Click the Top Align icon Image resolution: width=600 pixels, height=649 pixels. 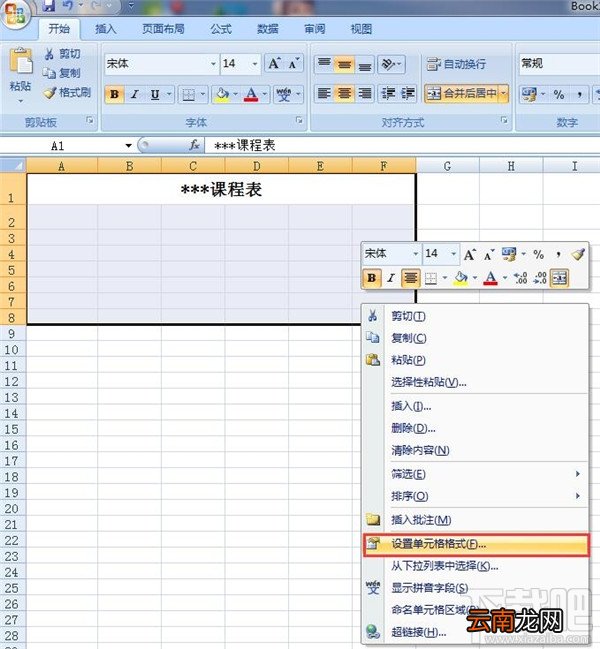point(324,64)
